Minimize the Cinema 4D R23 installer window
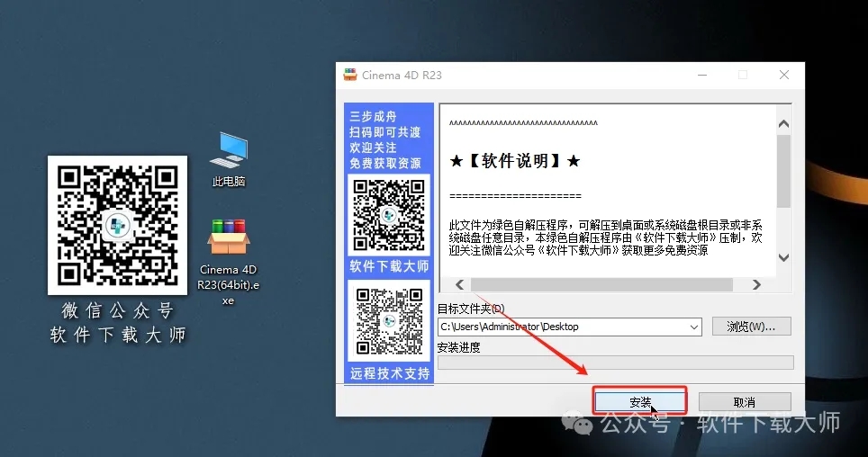The height and width of the screenshot is (457, 868). 700,76
